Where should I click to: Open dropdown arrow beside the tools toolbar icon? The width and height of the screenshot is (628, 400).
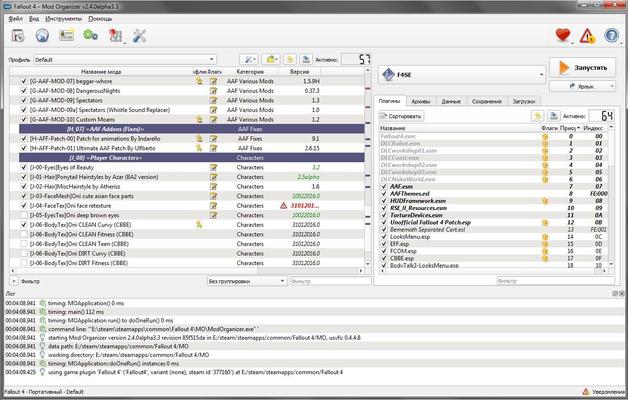[124, 42]
